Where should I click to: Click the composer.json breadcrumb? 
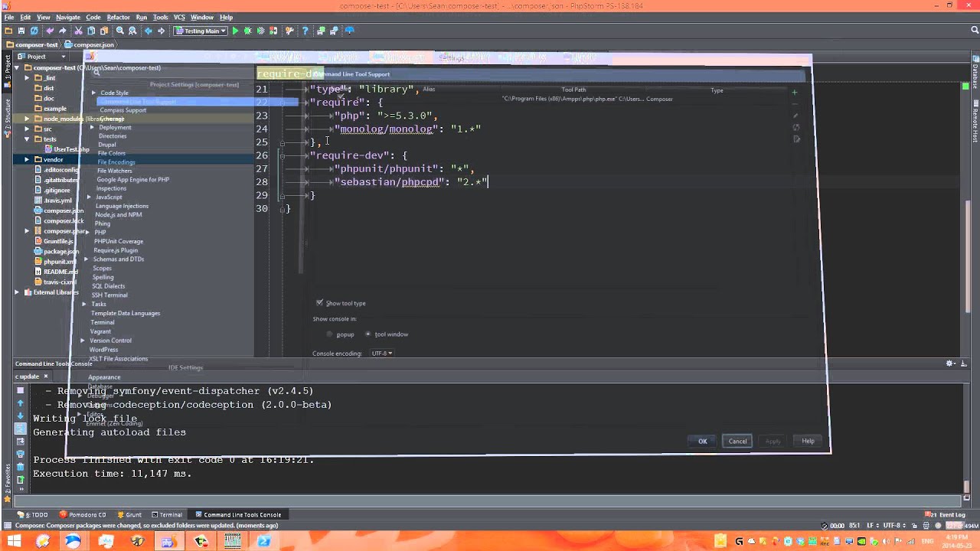[90, 45]
